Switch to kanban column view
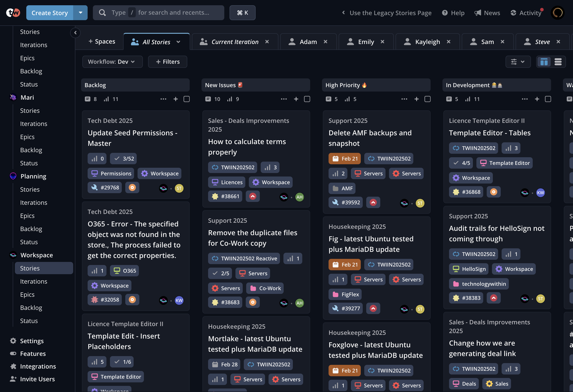Image resolution: width=573 pixels, height=392 pixels. [544, 62]
